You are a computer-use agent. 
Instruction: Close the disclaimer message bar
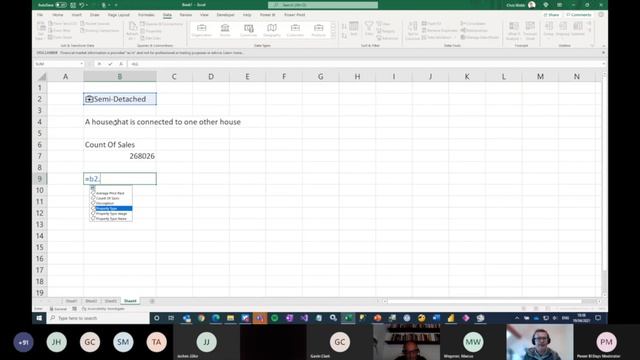[603, 53]
